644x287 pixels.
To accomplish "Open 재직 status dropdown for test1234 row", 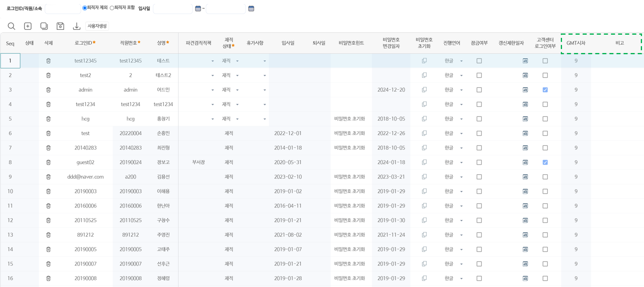I will pos(237,105).
